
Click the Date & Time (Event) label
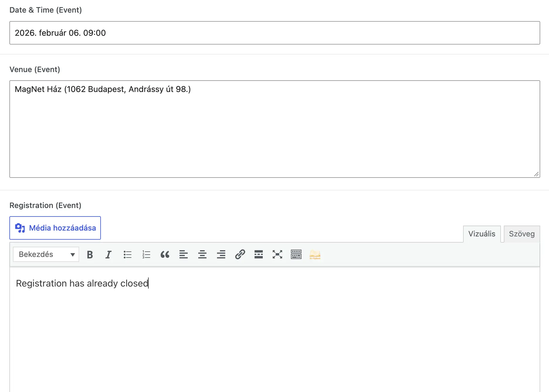(x=46, y=10)
